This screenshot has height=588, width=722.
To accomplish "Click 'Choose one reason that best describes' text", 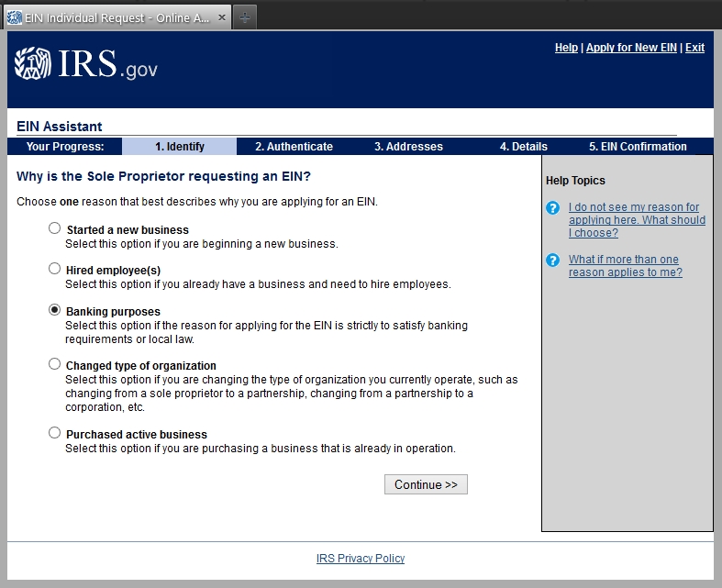I will pos(197,202).
